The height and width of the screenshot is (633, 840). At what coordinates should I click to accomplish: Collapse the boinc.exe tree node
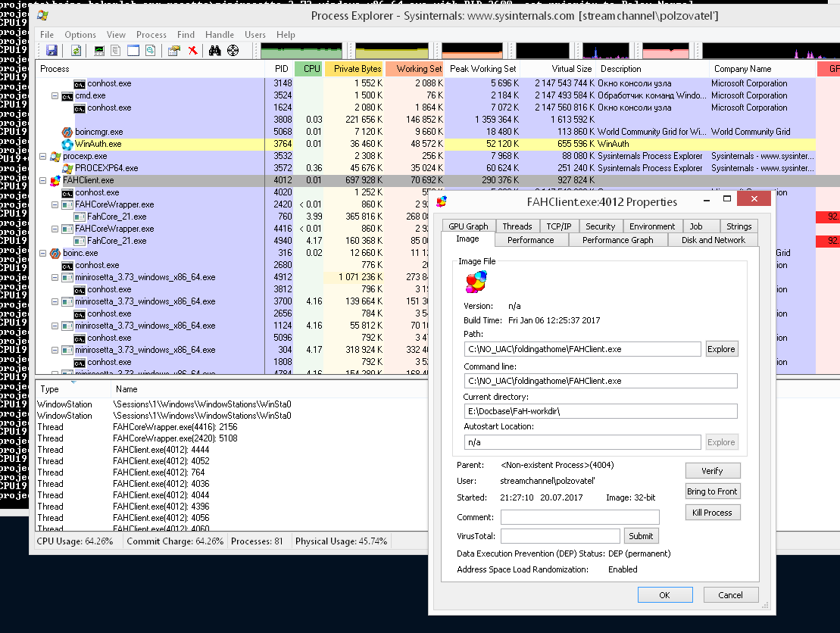click(x=43, y=253)
